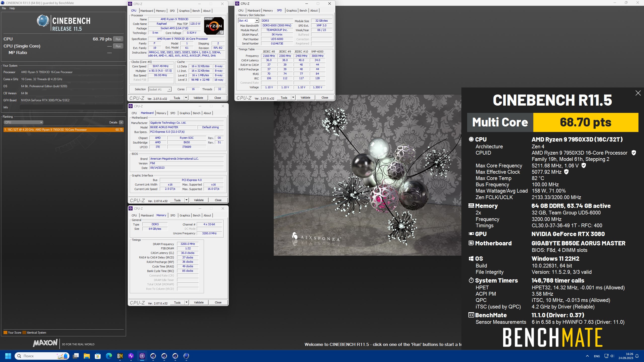This screenshot has height=362, width=644.
Task: Open the notification bell in the tray
Action: tap(637, 356)
